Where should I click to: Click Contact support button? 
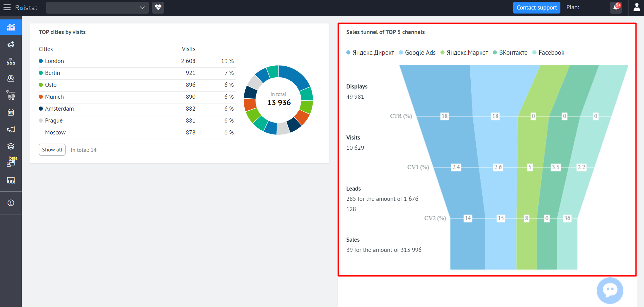(x=537, y=7)
